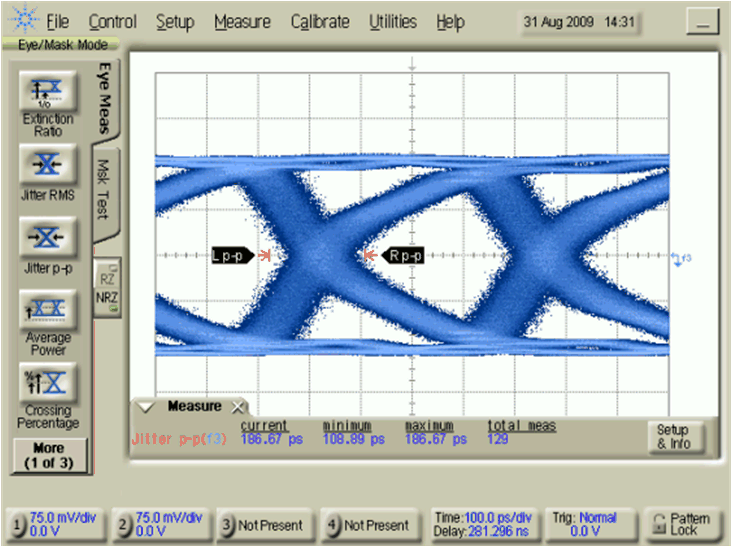Click the Jitter p-p(f3) measurement label
732x547 pixels.
click(179, 439)
